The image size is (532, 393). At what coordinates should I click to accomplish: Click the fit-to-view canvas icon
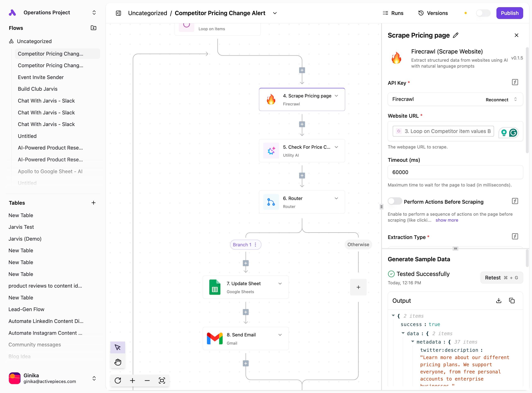click(x=162, y=380)
